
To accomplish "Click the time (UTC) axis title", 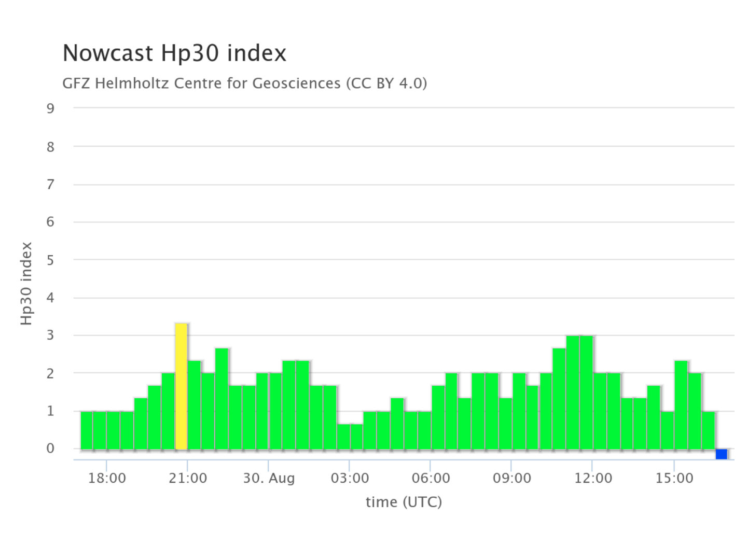I will click(x=404, y=502).
